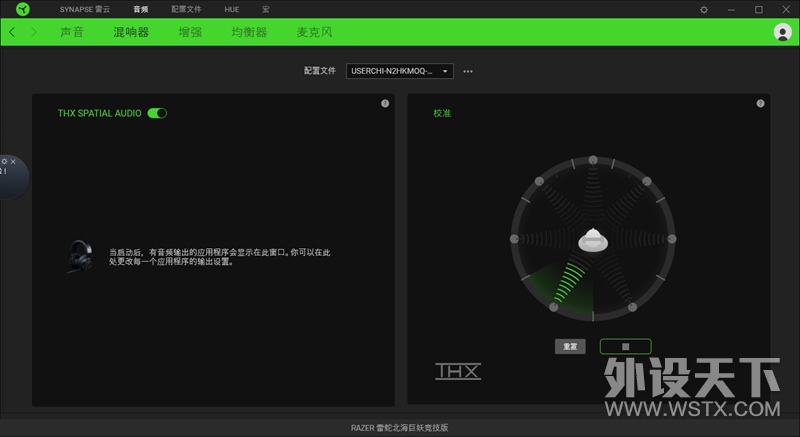800x437 pixels.
Task: Toggle THX Spatial Audio switch
Action: (157, 113)
